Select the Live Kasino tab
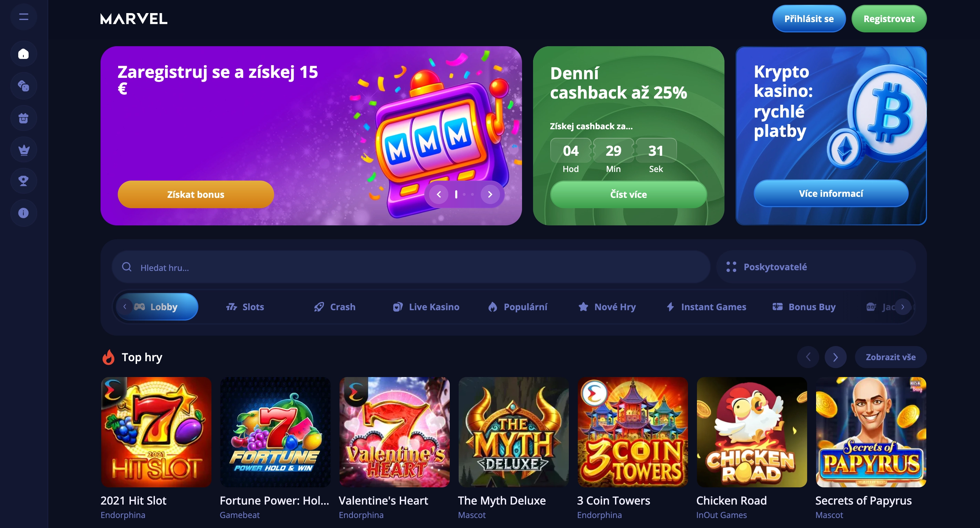Viewport: 980px width, 528px height. coord(426,307)
